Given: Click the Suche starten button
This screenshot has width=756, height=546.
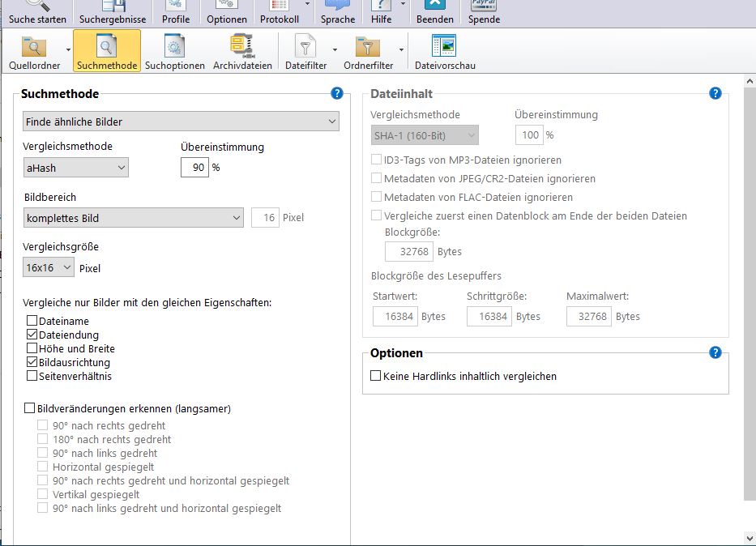Looking at the screenshot, I should tap(37, 13).
